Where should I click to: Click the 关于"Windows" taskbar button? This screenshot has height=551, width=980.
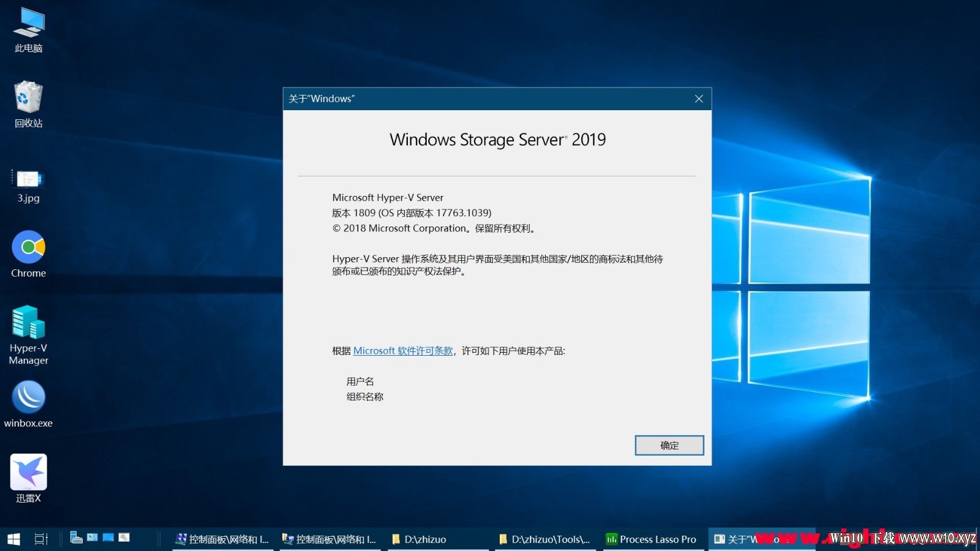761,539
